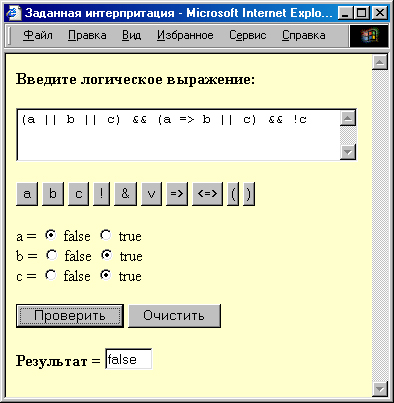The image size is (394, 403).
Task: Click the Очистить button
Action: (174, 316)
